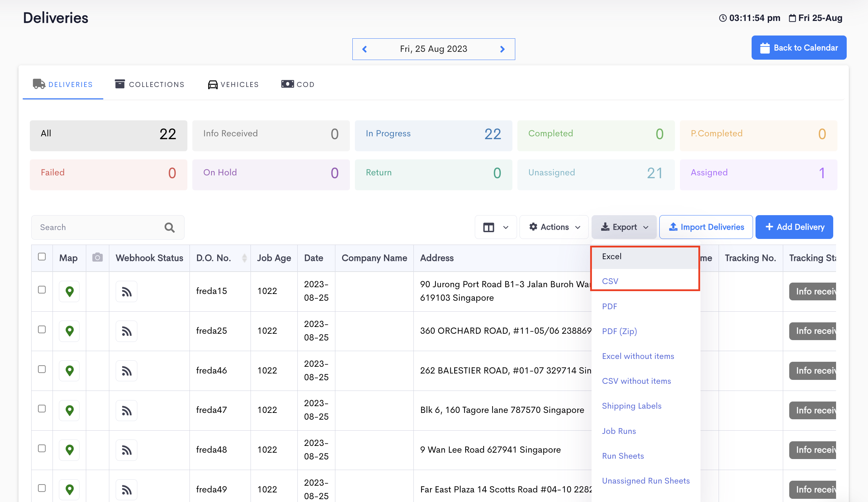Filter by Info Received card

click(x=271, y=136)
